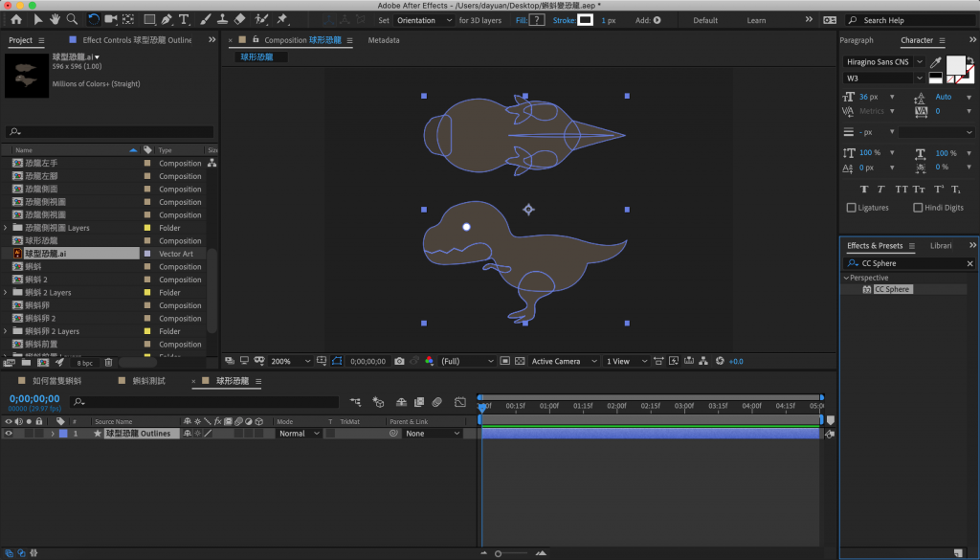Choose the Zoom magnifier tool
This screenshot has width=980, height=560.
72,19
